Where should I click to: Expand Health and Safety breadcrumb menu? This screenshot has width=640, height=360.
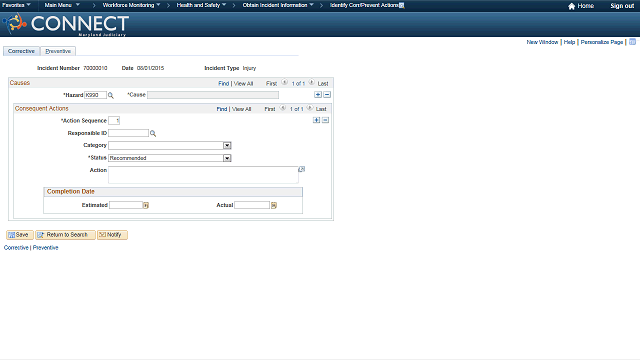point(201,5)
